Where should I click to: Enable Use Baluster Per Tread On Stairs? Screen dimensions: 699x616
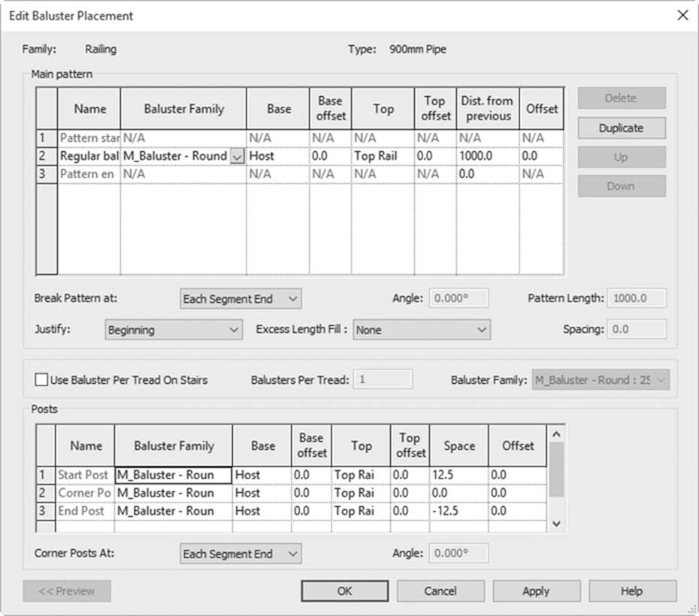tap(41, 380)
